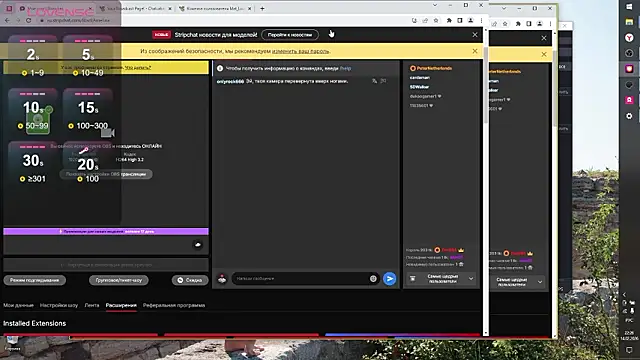The height and width of the screenshot is (360, 640).
Task: Click the king crown icon in front window
Action: [461, 250]
